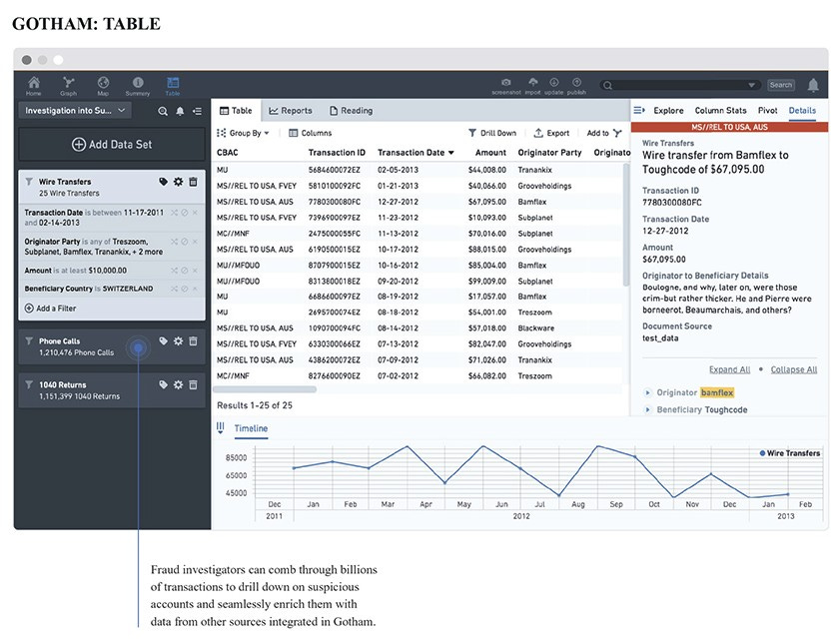The height and width of the screenshot is (641, 840).
Task: Click the panel toggle icon beside Explore
Action: [x=639, y=110]
